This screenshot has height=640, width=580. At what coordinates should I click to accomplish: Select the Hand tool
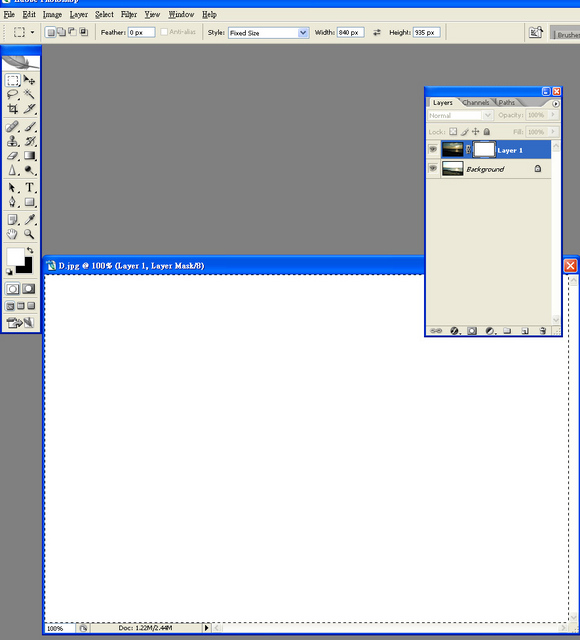13,234
